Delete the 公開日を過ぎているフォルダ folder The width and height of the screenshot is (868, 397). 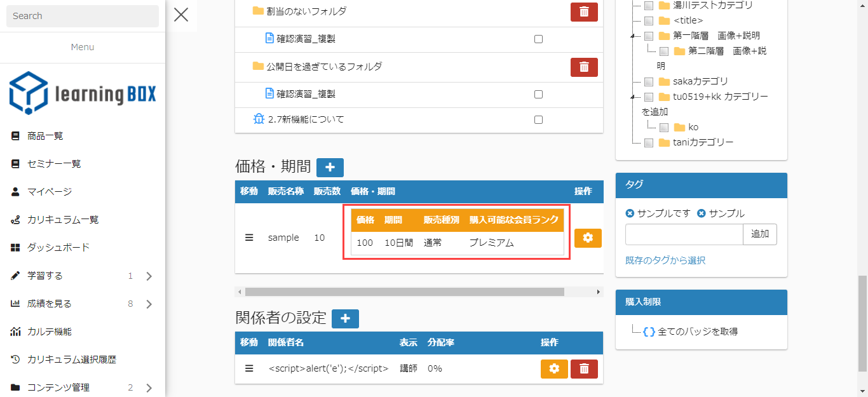(x=584, y=67)
